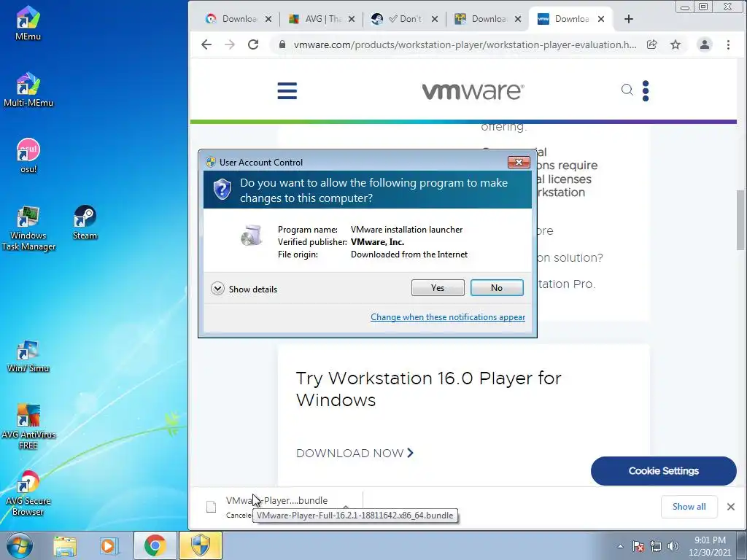Open the VMware hamburger menu
747x560 pixels.
[x=287, y=90]
